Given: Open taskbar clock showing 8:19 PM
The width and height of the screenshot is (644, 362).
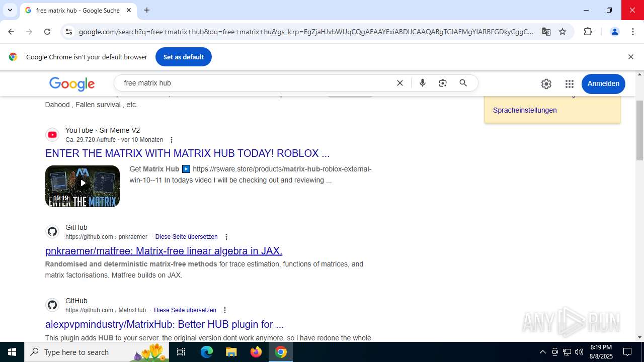Looking at the screenshot, I should (601, 352).
